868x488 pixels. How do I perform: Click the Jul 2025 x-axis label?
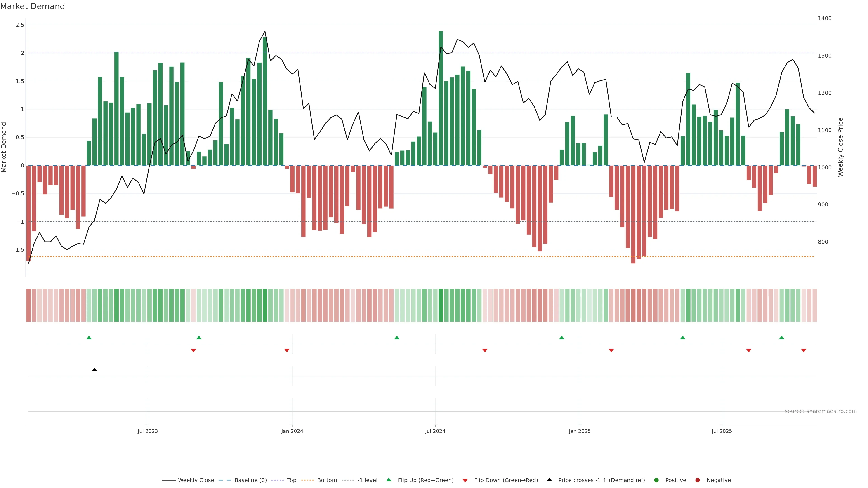coord(722,431)
